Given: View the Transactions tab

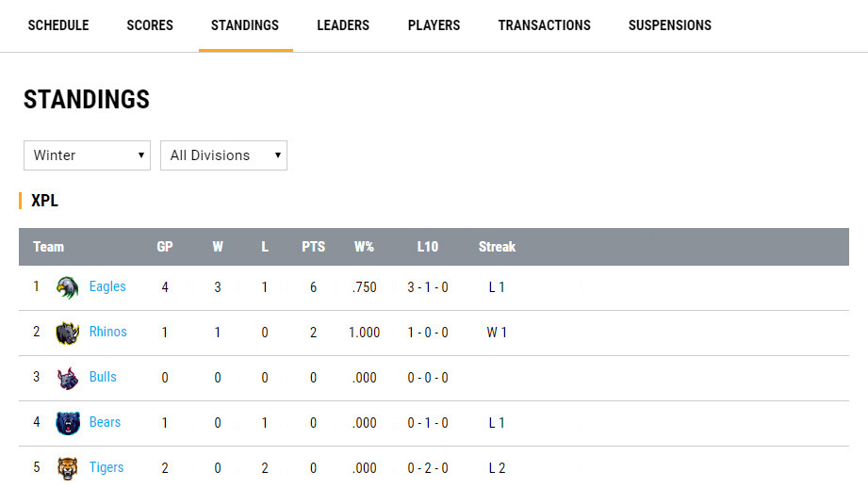Looking at the screenshot, I should tap(544, 25).
